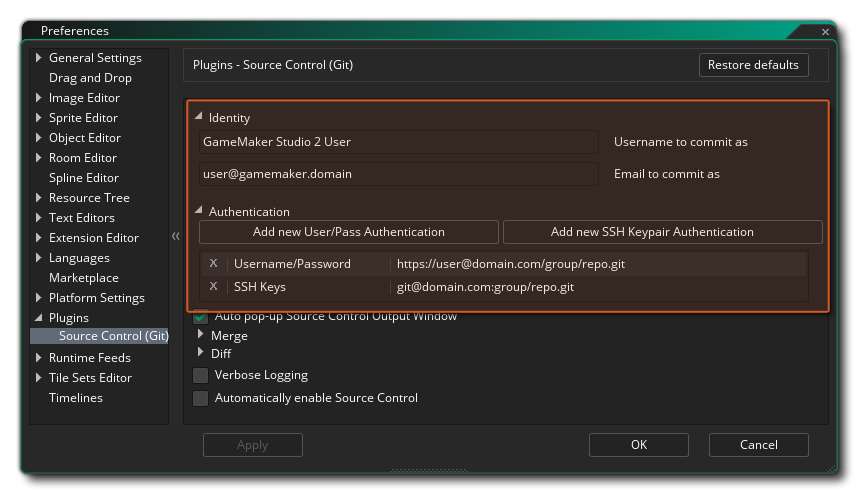The height and width of the screenshot is (494, 858).
Task: Add new User/Pass Authentication
Action: click(348, 232)
